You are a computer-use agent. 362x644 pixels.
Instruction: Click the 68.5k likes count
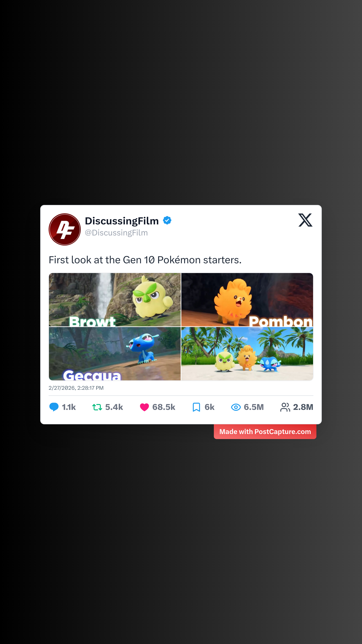[x=164, y=407]
